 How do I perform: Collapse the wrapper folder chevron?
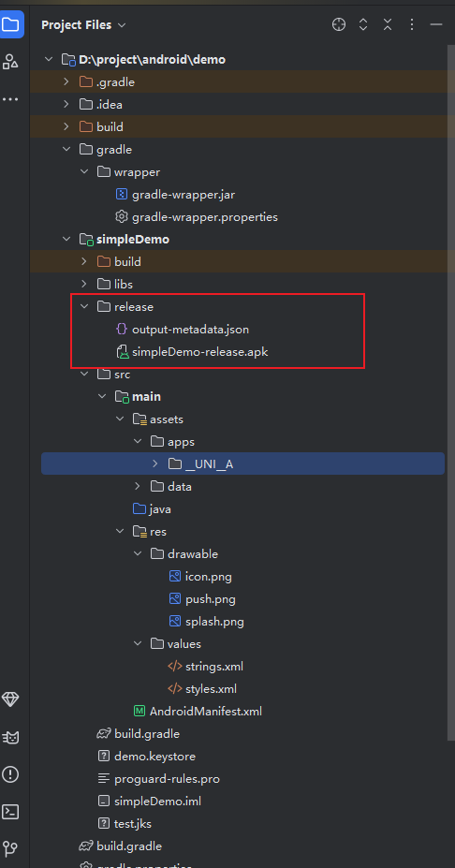[x=84, y=171]
